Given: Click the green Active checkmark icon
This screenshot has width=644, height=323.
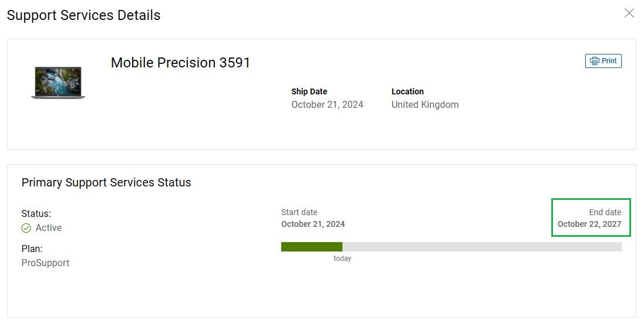Looking at the screenshot, I should tap(26, 228).
